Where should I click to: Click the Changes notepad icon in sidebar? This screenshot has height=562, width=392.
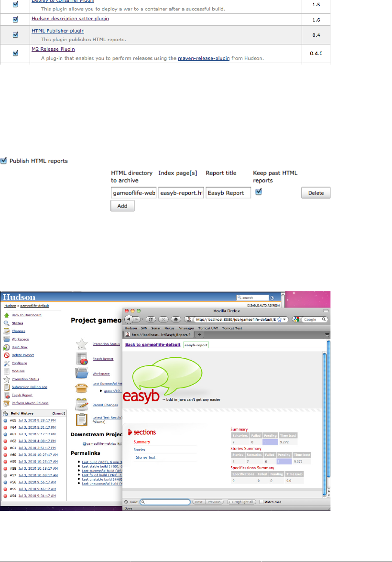[6, 331]
